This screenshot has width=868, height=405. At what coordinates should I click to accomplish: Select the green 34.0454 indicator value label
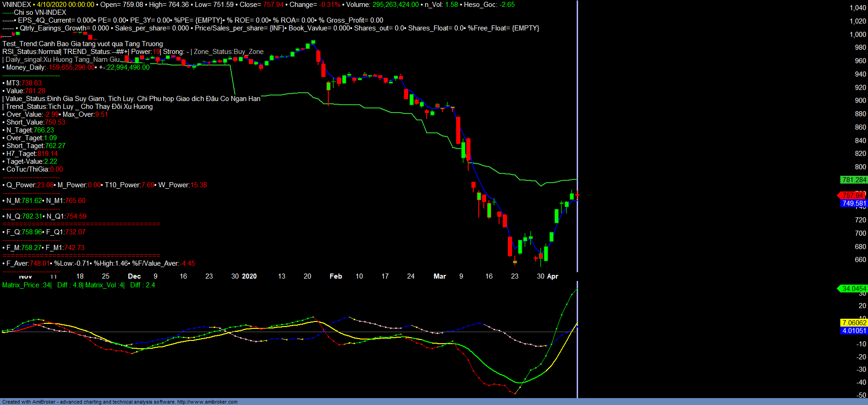854,289
